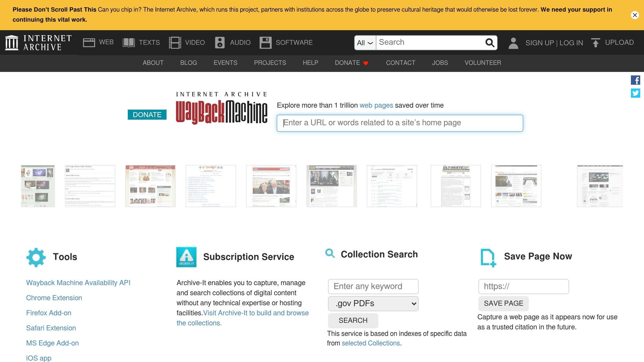Open the About menu item
The width and height of the screenshot is (644, 362).
pyautogui.click(x=153, y=63)
